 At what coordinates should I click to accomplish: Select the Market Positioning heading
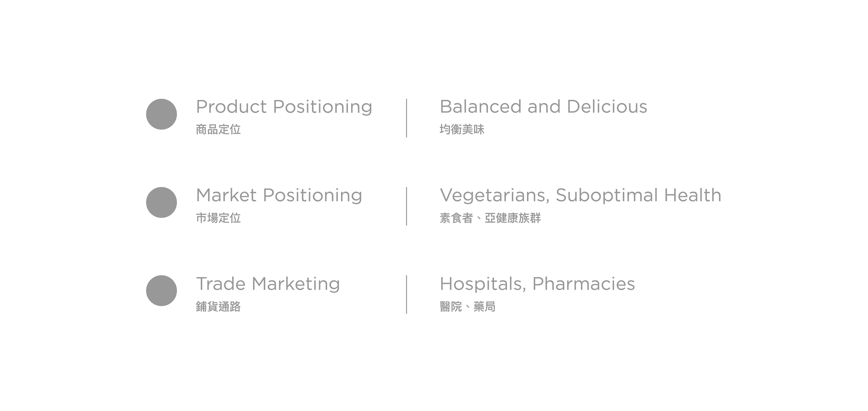pyautogui.click(x=279, y=196)
